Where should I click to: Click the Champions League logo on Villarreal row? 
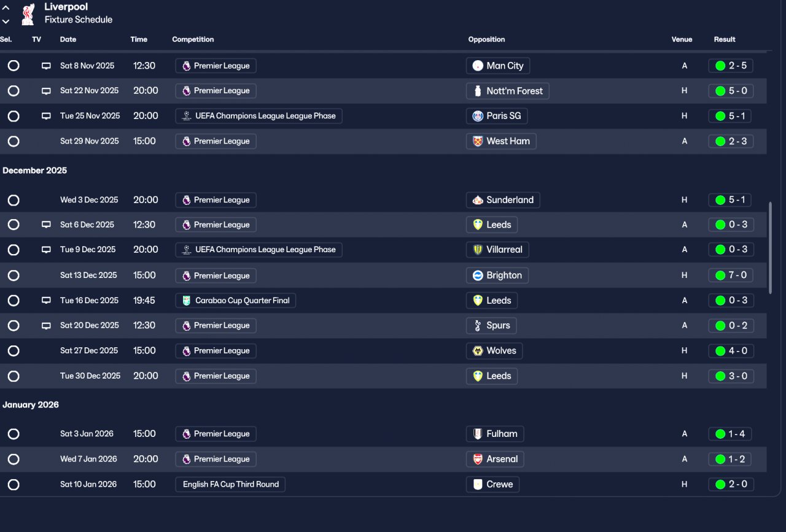click(x=187, y=250)
